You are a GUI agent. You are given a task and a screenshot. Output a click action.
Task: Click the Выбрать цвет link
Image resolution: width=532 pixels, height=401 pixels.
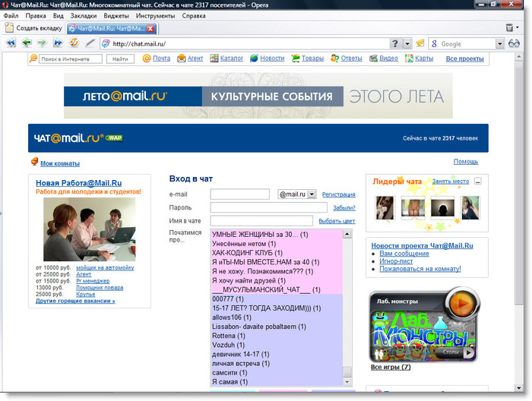click(337, 220)
